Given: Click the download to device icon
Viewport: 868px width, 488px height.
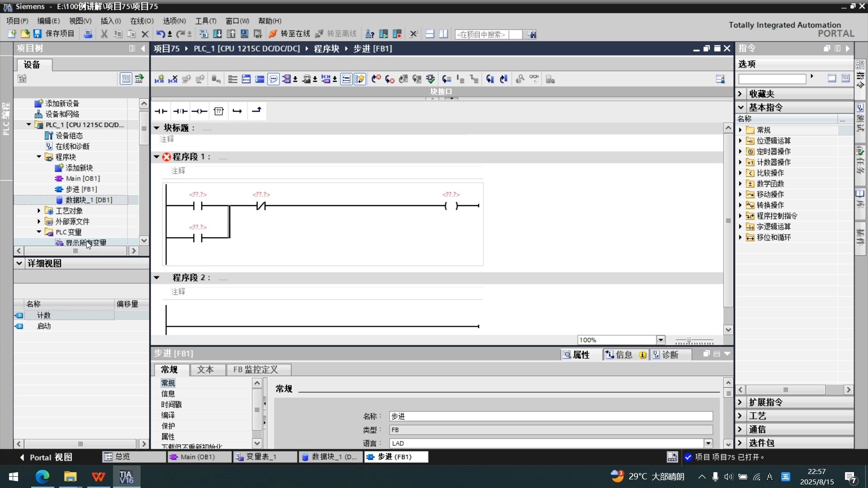Looking at the screenshot, I should click(x=217, y=34).
